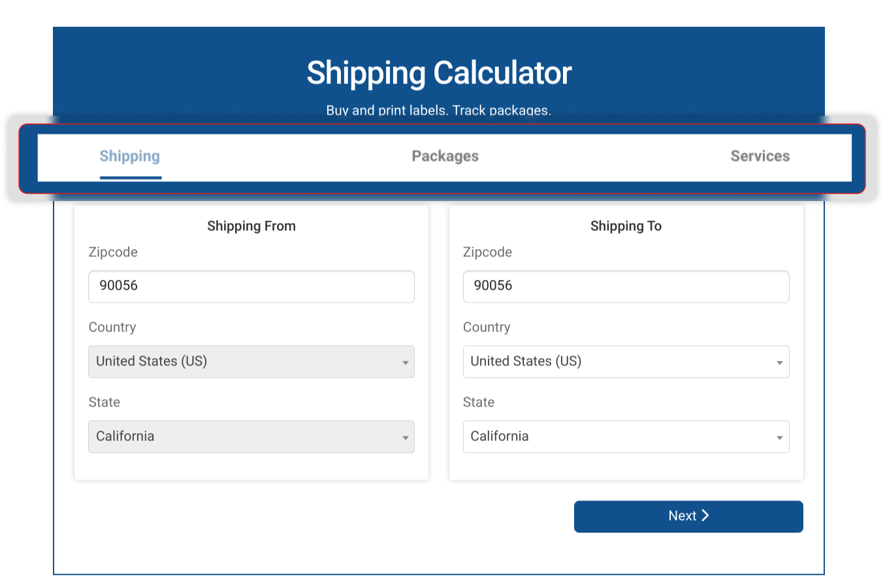Select the Shipping From zipcode field

tap(251, 286)
